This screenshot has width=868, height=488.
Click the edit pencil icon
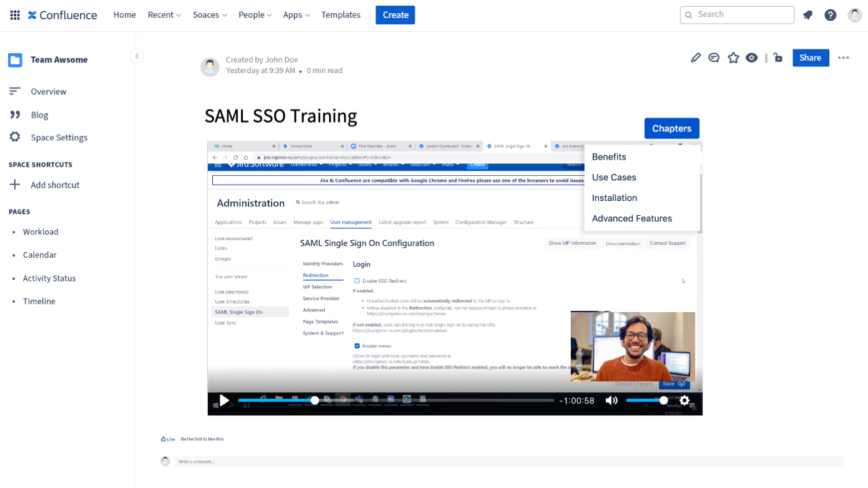click(x=695, y=58)
